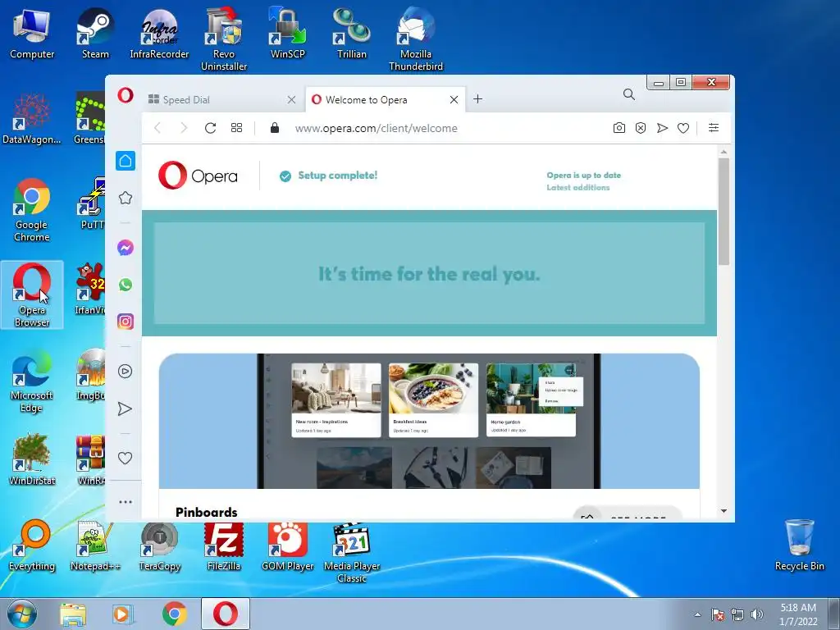Viewport: 840px width, 630px height.
Task: Select the Google Chrome desktop icon
Action: click(x=32, y=210)
